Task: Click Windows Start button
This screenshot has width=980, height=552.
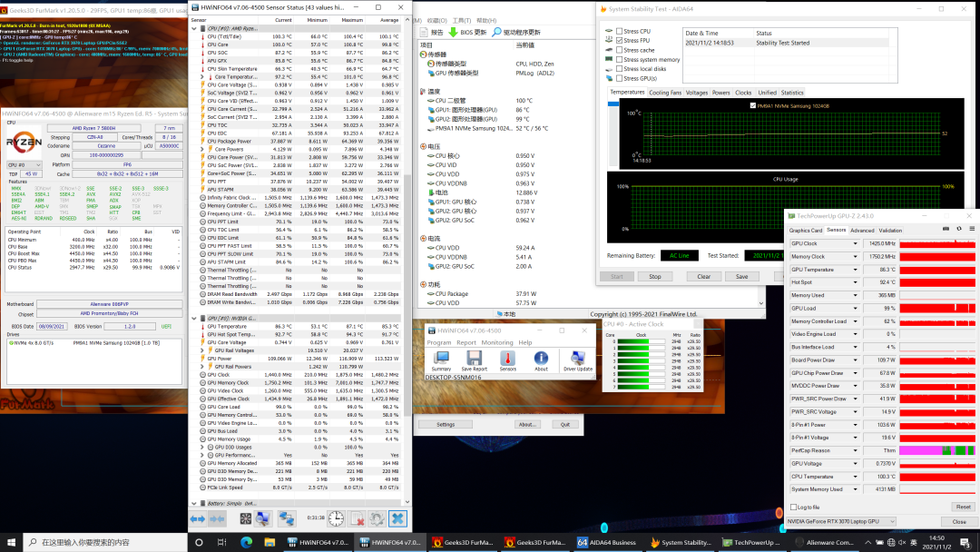Action: (11, 542)
